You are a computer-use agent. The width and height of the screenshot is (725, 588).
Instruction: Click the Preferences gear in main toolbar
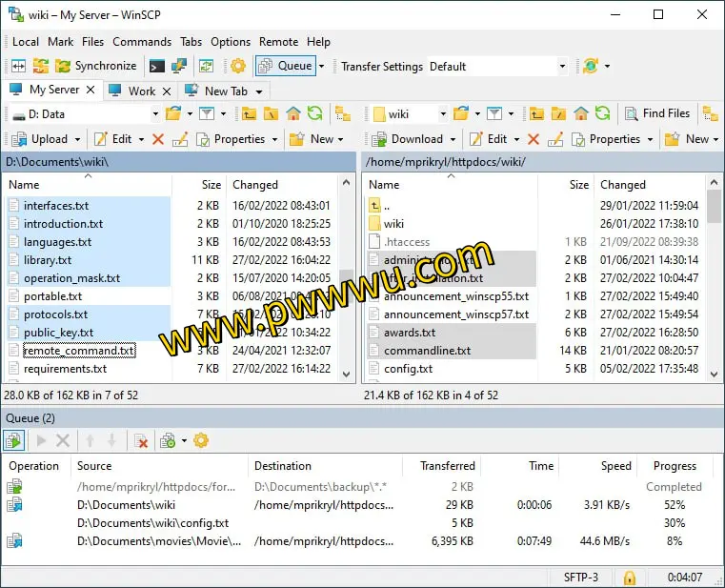click(x=238, y=66)
